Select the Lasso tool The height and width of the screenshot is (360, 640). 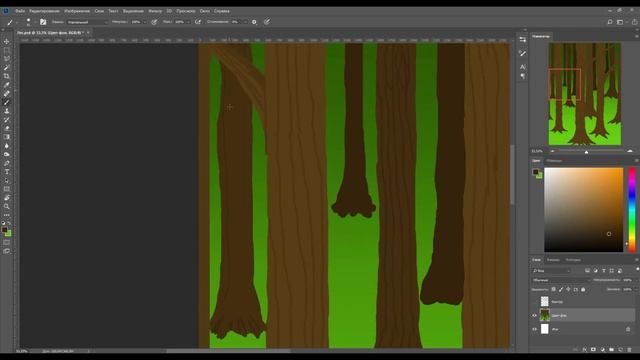[7, 59]
